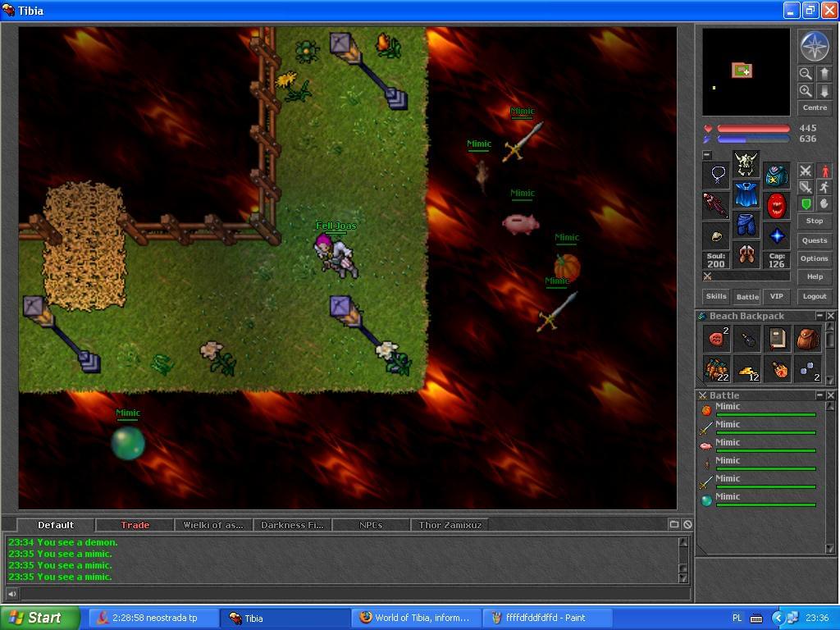Open the Windows Start menu
The height and width of the screenshot is (630, 840).
pyautogui.click(x=39, y=618)
